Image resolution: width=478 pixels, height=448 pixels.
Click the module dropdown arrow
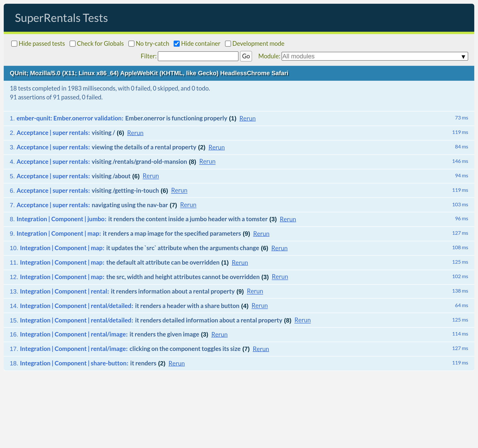tap(463, 57)
